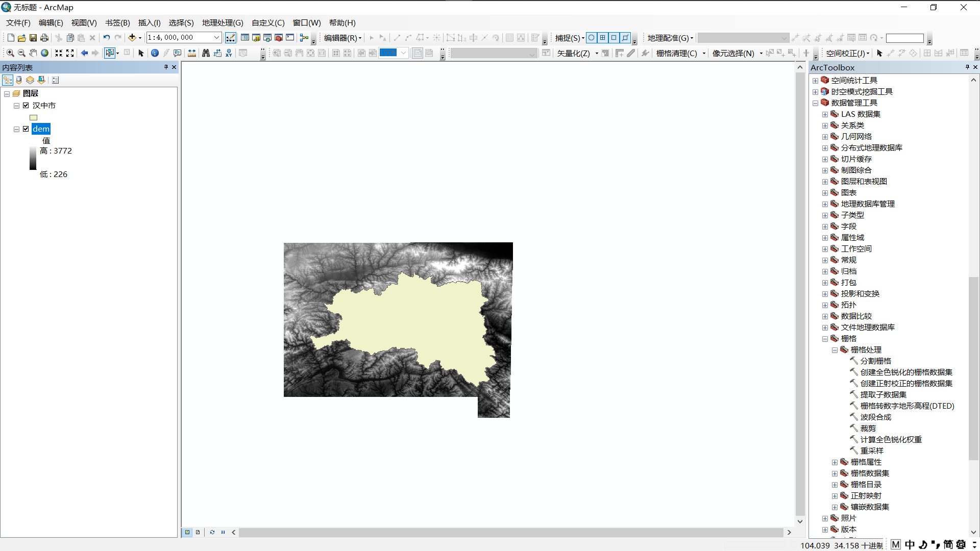
Task: Switch to layout view button
Action: coord(198,532)
